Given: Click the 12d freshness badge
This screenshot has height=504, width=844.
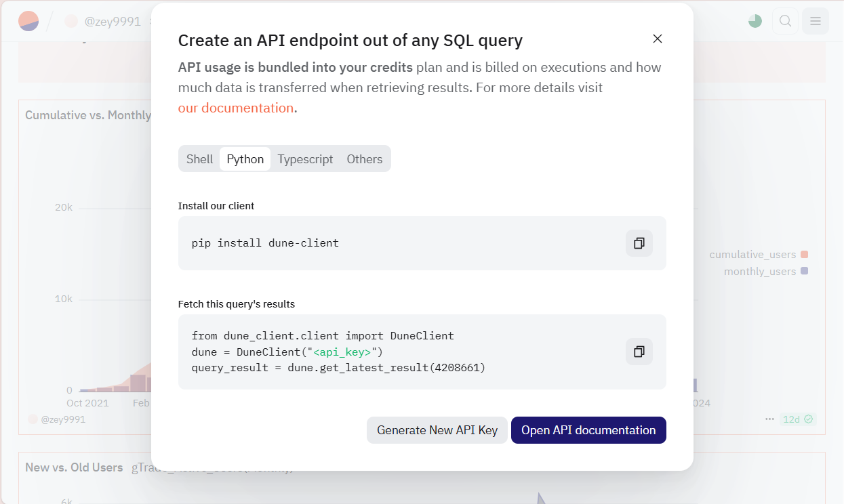Looking at the screenshot, I should point(798,419).
